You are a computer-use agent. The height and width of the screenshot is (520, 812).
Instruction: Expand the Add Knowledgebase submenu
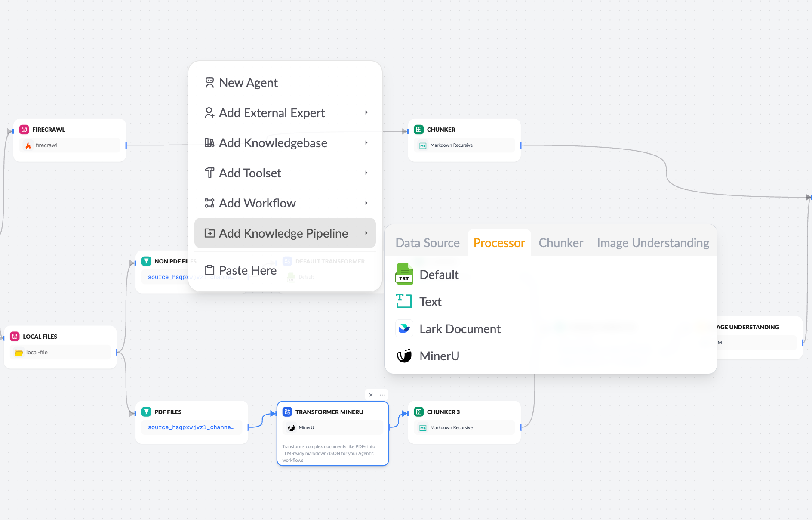pyautogui.click(x=273, y=142)
